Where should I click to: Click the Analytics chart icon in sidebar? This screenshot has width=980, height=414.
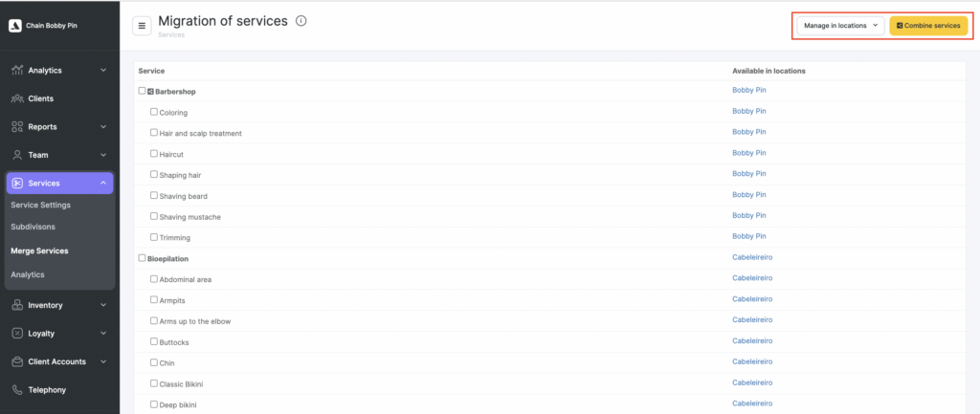click(x=17, y=71)
